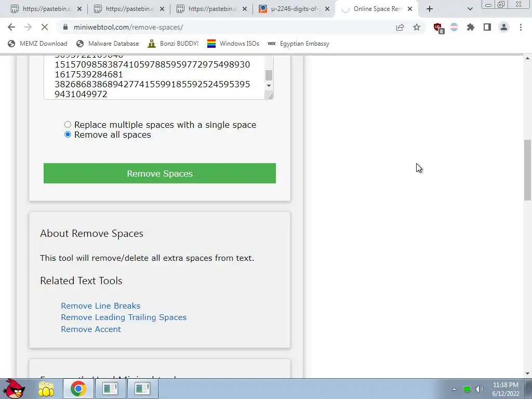Viewport: 532px width, 399px height.
Task: Click inside the digits text area
Action: (x=154, y=77)
